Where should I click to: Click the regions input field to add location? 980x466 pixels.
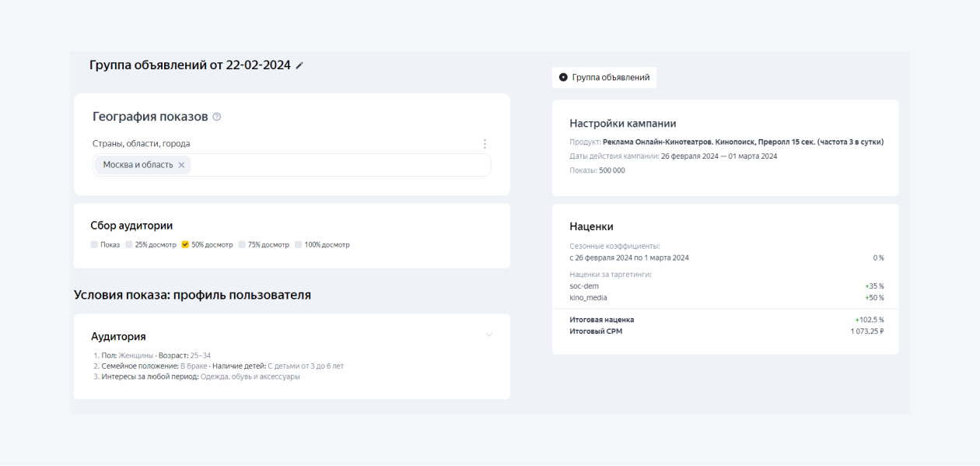click(327, 165)
